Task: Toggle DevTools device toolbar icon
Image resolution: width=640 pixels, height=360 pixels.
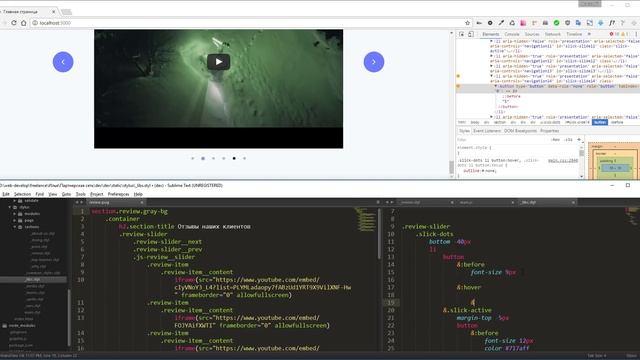Action: point(471,34)
